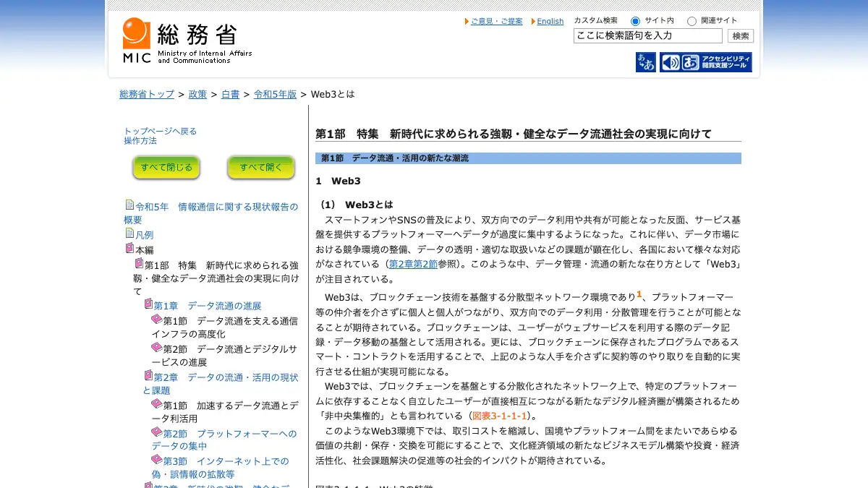Click the (1) Web3とは subheading
The image size is (868, 488).
[356, 205]
